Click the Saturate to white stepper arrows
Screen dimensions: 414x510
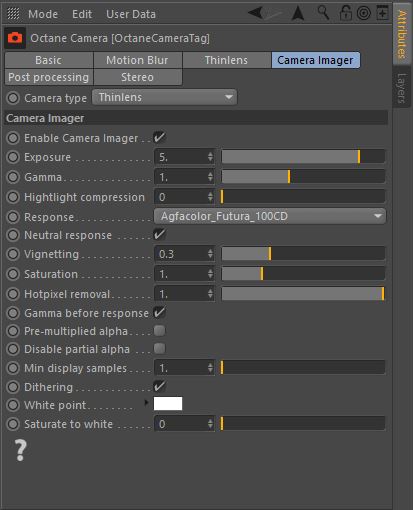[210, 424]
